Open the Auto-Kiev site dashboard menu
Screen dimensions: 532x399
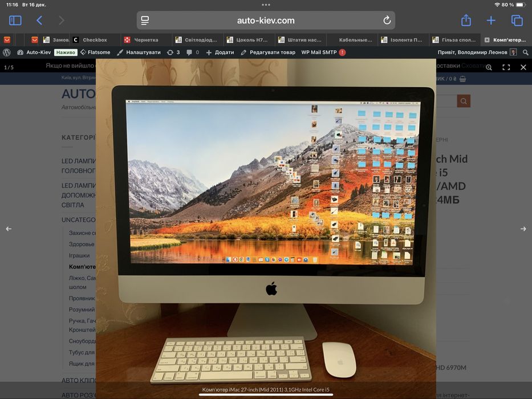(x=34, y=52)
